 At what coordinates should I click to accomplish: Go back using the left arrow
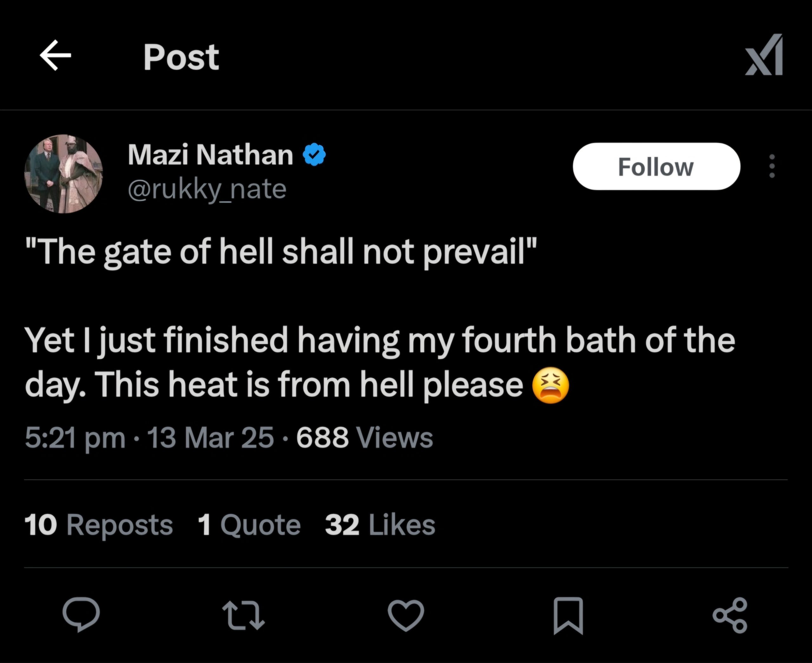tap(56, 56)
